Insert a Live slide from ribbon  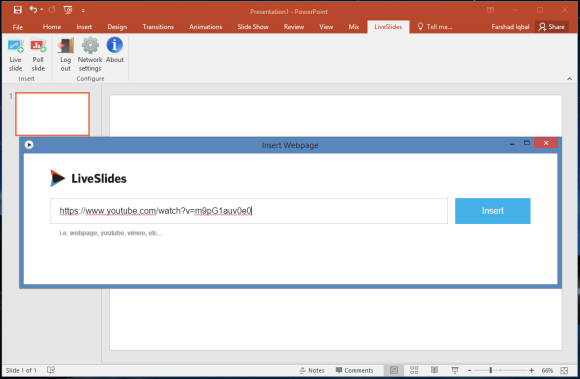16,54
